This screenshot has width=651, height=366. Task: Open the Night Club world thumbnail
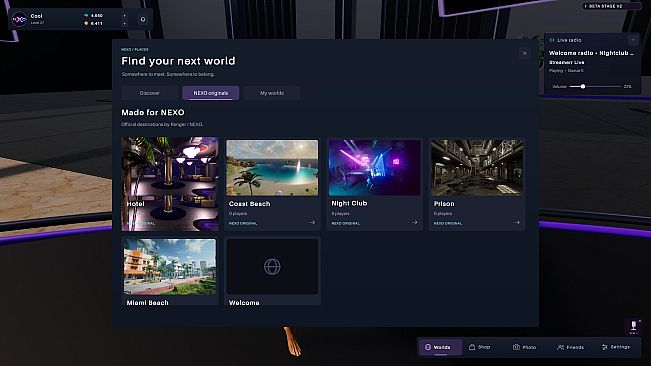374,168
